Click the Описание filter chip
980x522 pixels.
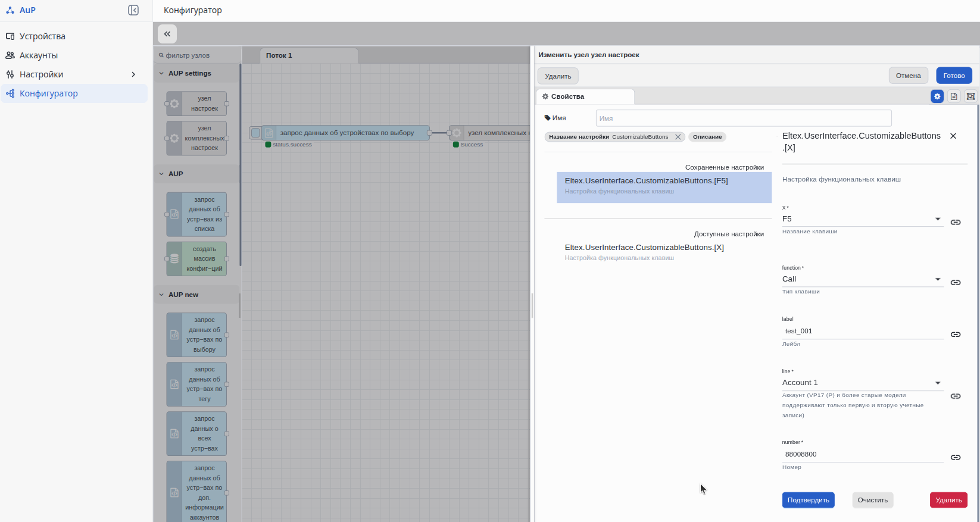pos(707,137)
